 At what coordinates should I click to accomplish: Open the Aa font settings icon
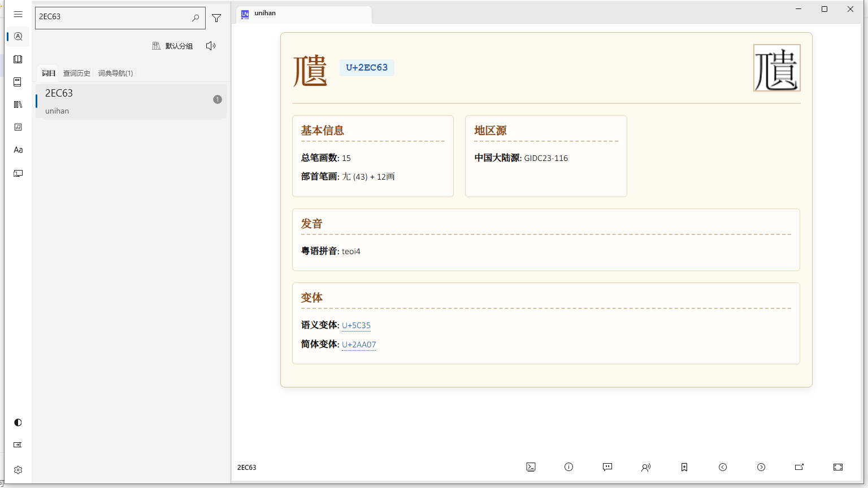click(18, 150)
